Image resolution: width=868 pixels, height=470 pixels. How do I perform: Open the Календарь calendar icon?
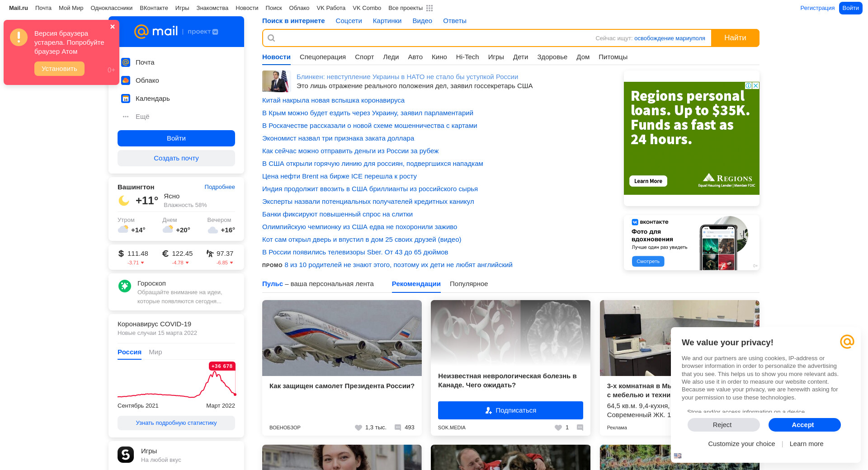(x=126, y=99)
